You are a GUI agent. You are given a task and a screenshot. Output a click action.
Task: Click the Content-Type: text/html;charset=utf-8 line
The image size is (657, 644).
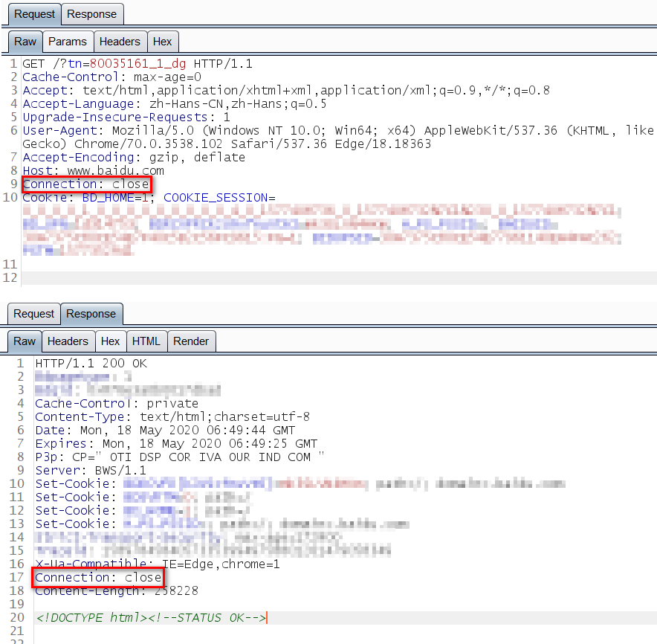click(x=172, y=417)
